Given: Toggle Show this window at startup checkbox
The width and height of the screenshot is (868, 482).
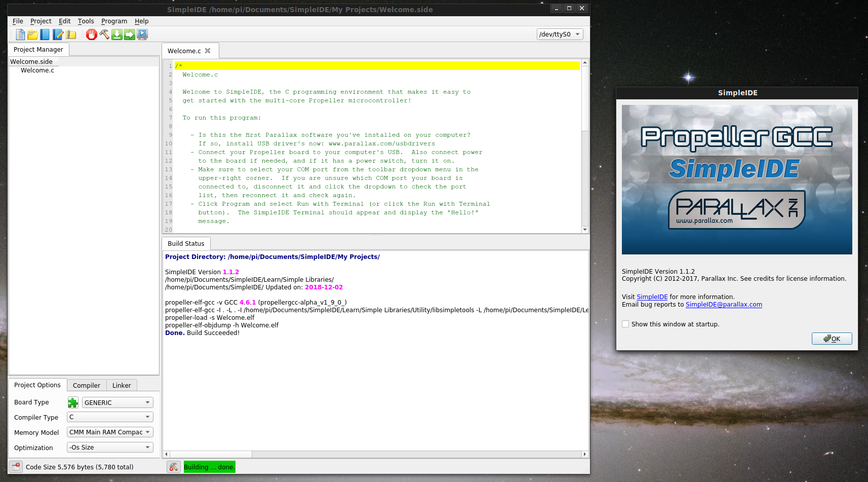Looking at the screenshot, I should 625,324.
